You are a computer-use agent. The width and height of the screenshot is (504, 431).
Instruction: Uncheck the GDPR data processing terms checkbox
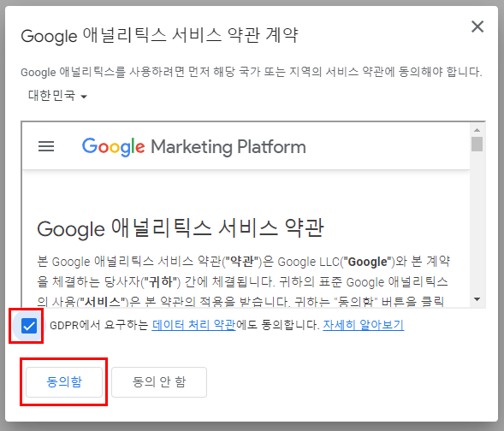coord(29,326)
